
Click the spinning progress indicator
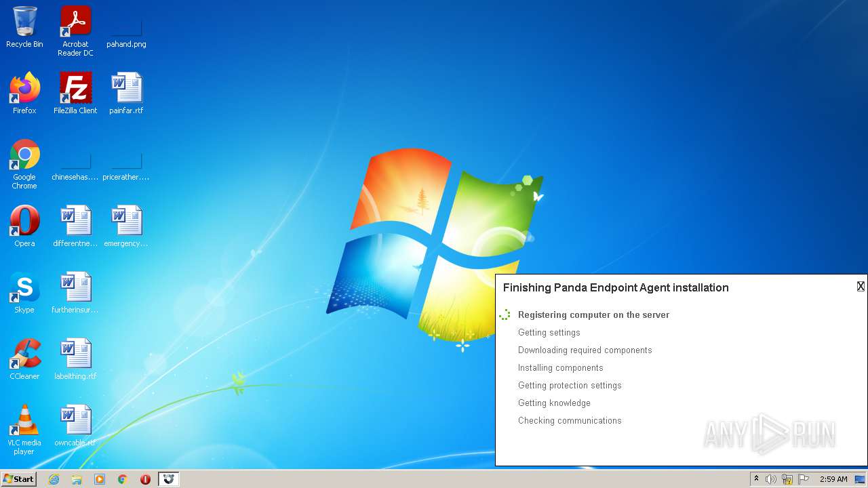point(505,314)
